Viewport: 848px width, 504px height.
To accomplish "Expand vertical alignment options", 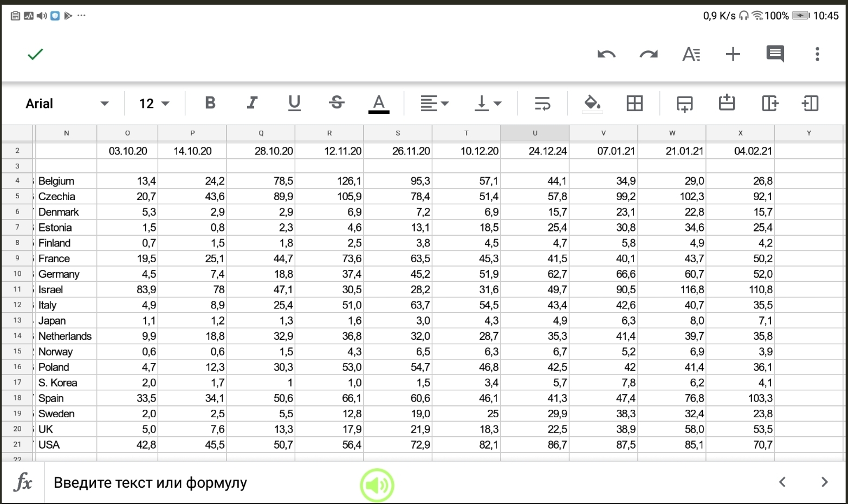I will pos(488,103).
